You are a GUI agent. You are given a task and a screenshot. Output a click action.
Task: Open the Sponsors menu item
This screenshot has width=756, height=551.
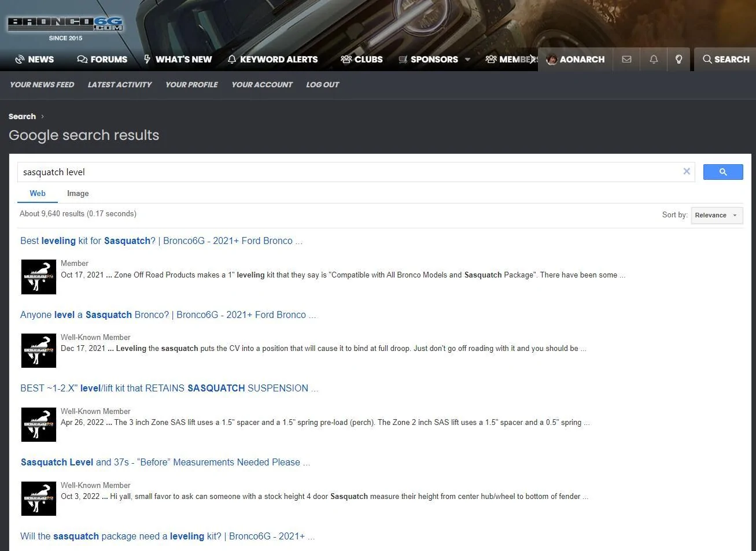point(434,60)
